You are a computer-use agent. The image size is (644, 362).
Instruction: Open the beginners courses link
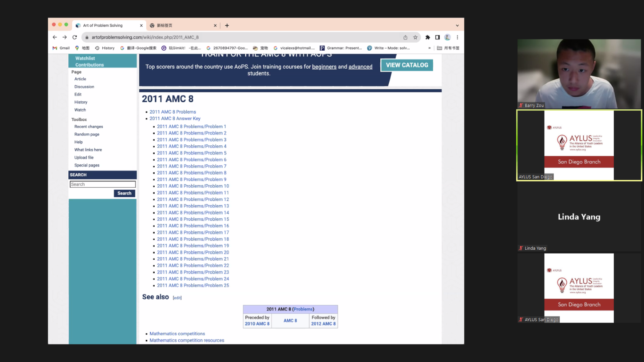click(324, 67)
